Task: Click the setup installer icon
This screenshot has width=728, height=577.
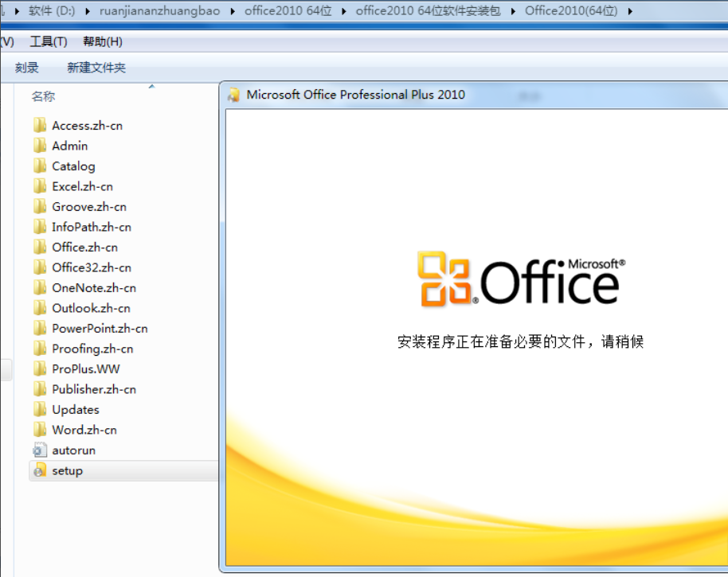Action: coord(40,470)
